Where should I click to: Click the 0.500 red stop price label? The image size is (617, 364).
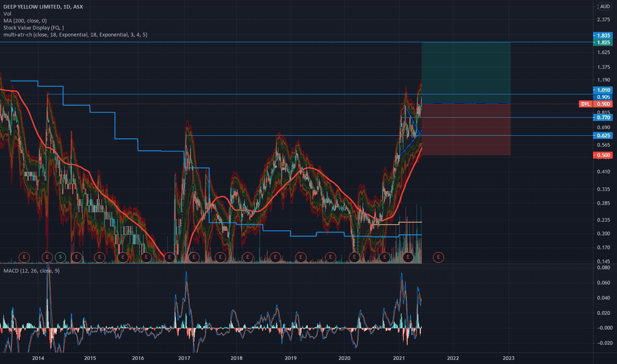pyautogui.click(x=602, y=155)
